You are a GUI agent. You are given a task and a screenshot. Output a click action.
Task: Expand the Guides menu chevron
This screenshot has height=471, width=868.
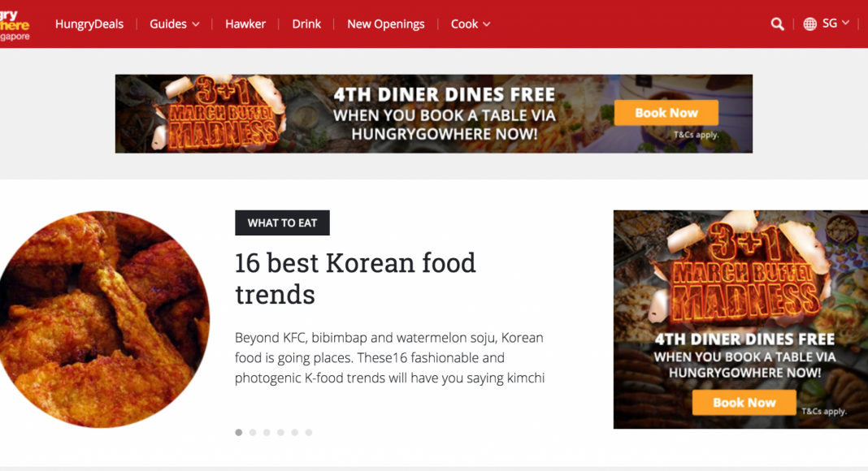[195, 24]
